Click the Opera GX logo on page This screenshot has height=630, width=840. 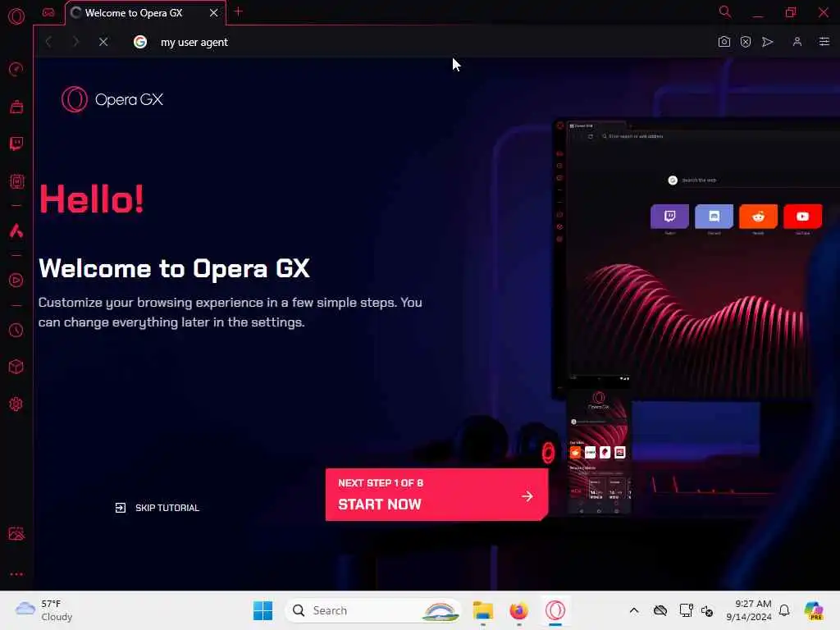tap(112, 99)
